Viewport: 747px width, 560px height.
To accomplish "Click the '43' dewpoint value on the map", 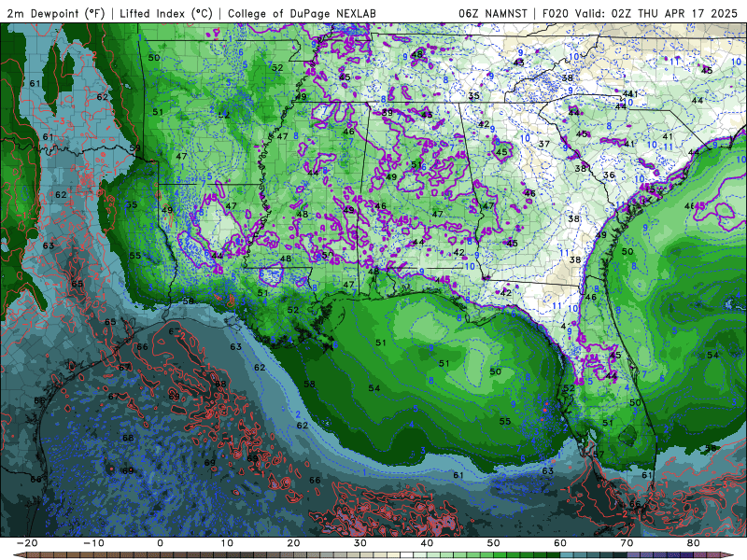I will point(519,63).
